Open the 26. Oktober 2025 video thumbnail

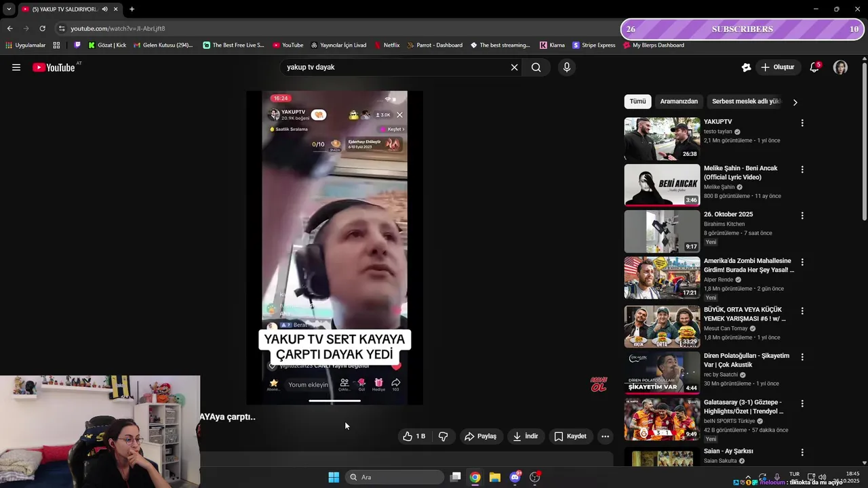[662, 231]
